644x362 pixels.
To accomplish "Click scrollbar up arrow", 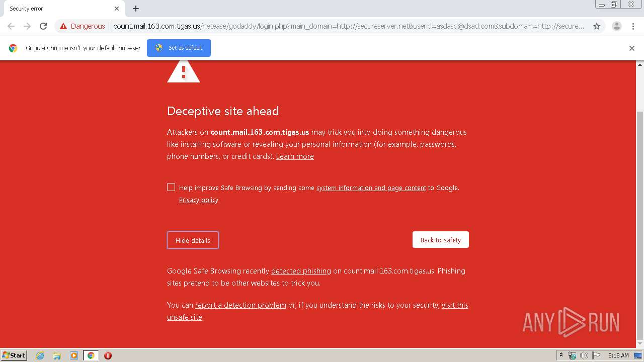I will click(x=640, y=64).
